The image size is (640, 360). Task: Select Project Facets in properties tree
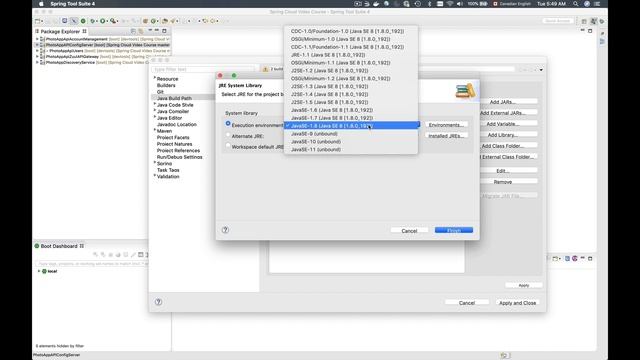tap(173, 137)
